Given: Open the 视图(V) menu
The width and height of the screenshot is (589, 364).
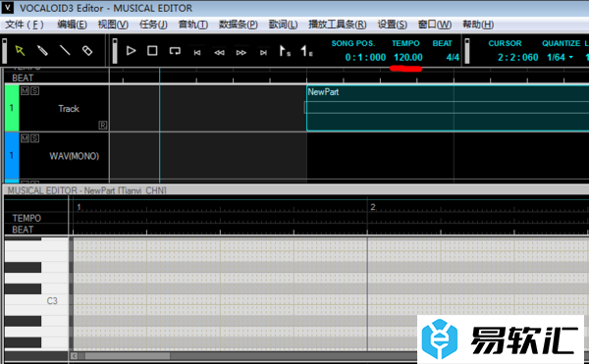Looking at the screenshot, I should point(113,25).
